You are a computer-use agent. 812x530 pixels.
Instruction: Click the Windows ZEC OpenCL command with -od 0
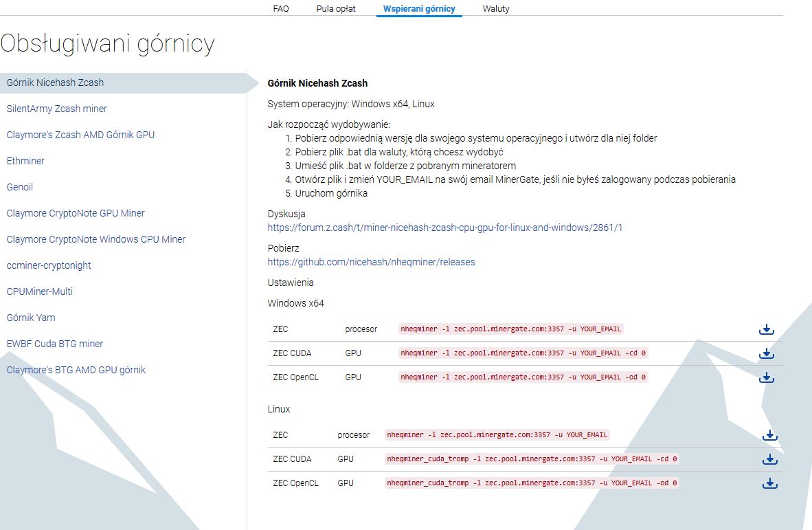pos(523,377)
